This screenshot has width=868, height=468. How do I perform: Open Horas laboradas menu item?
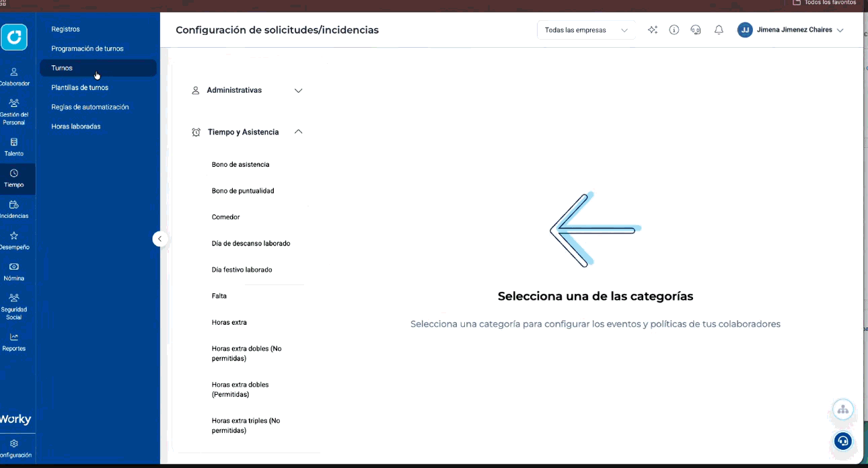coord(98,126)
